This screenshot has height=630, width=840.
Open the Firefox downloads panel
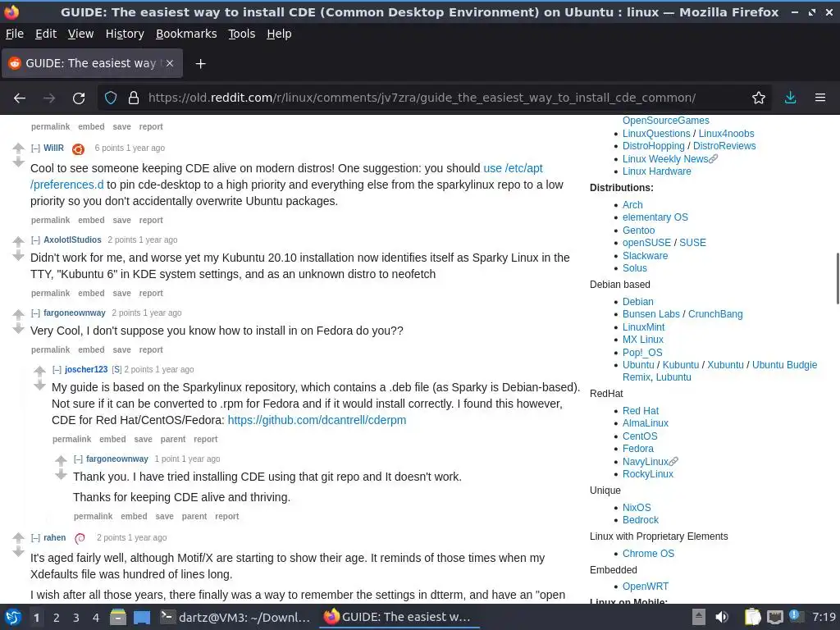coord(790,98)
